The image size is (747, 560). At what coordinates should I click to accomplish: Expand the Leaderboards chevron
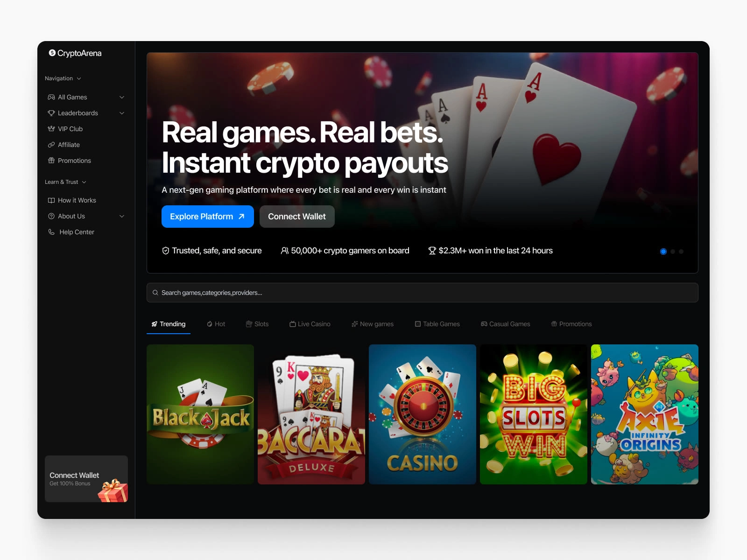click(122, 113)
